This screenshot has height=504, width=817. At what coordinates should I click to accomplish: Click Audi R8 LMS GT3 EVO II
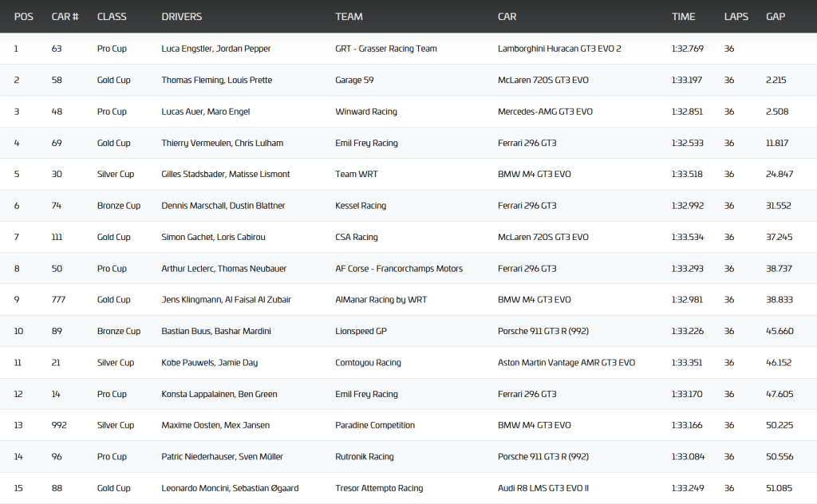543,488
